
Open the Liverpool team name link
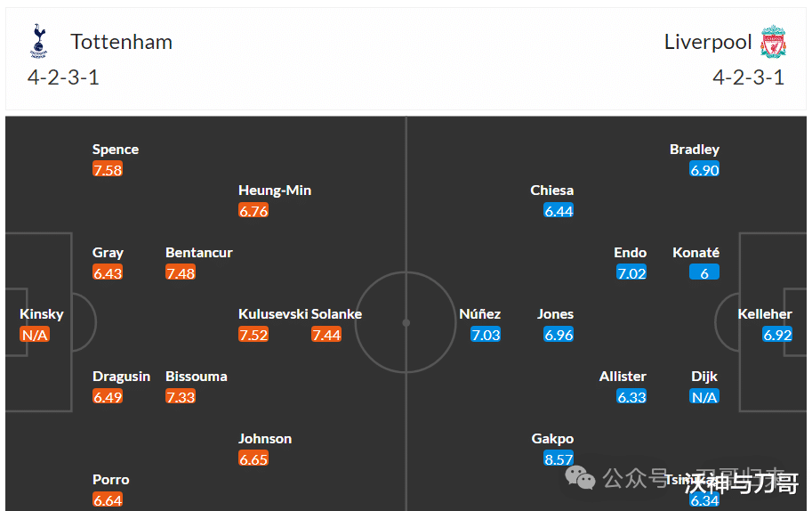tap(707, 42)
